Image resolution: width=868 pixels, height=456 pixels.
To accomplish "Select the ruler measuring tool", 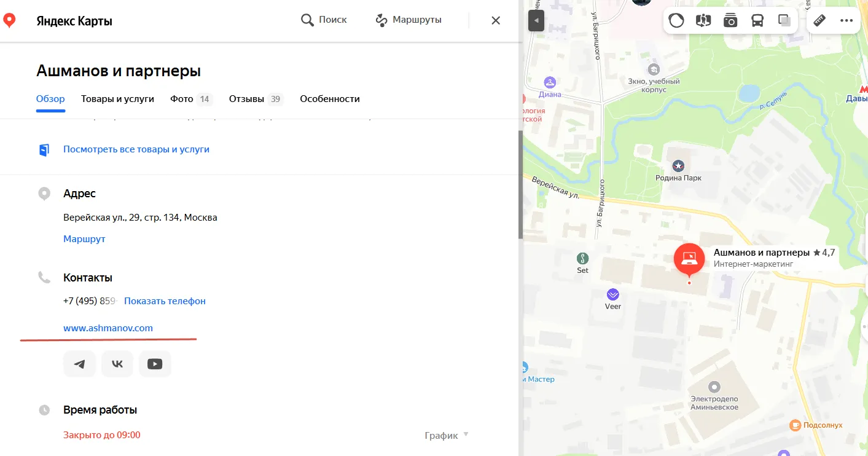I will coord(819,21).
